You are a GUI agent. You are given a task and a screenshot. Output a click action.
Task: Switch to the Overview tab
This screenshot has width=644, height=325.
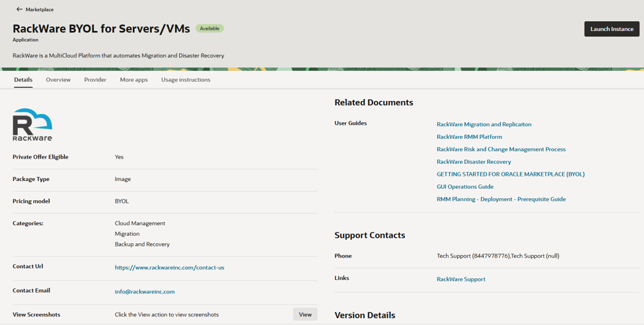pos(58,80)
